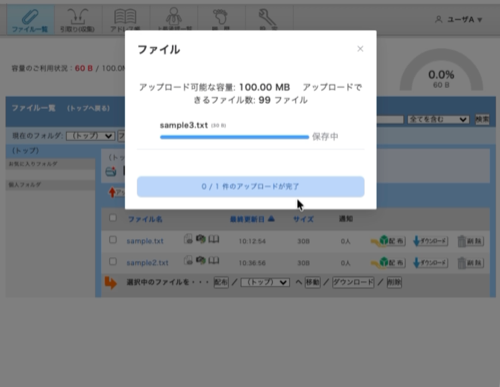Open the ユーザA user menu
The width and height of the screenshot is (500, 387).
[459, 20]
